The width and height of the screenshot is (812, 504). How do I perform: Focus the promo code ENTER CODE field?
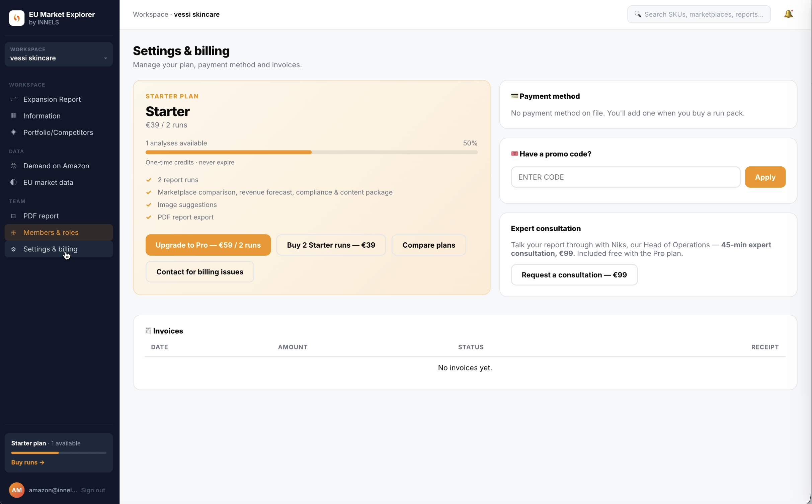coord(625,177)
